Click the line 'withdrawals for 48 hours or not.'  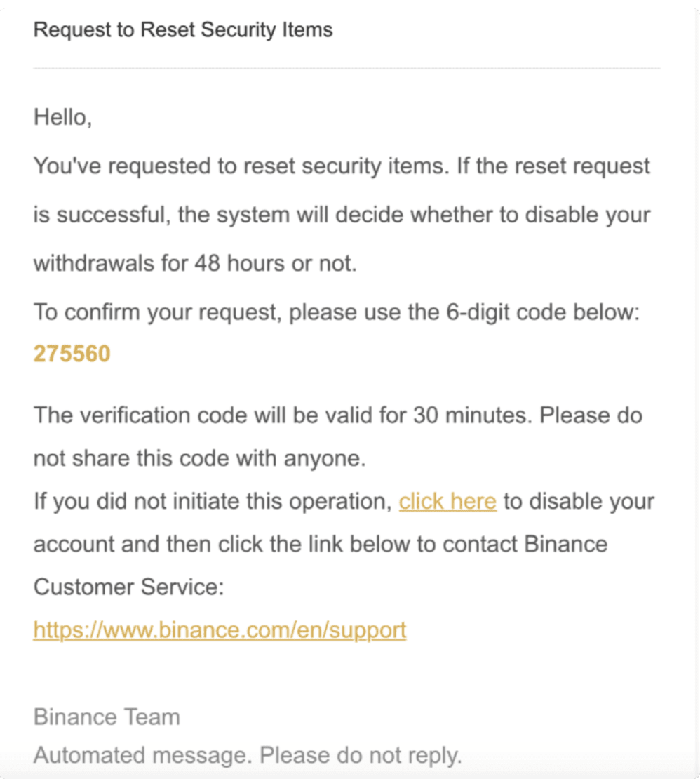pos(195,263)
